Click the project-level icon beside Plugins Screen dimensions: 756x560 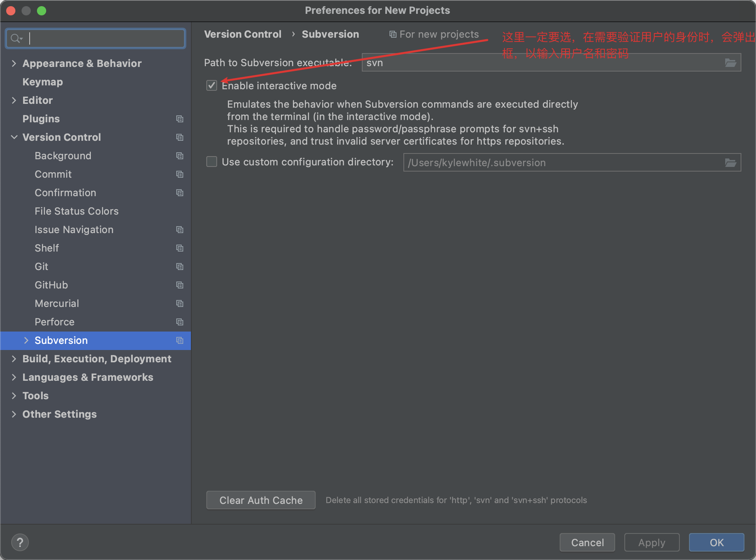tap(180, 119)
